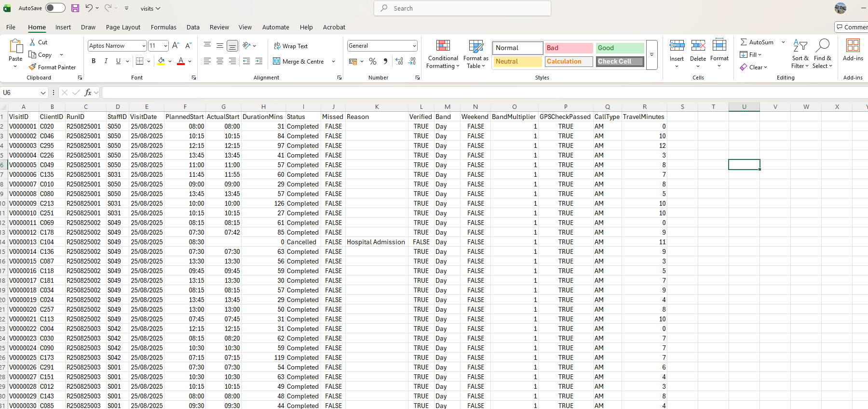Click Decrease Decimal icon
The image size is (868, 409).
click(x=412, y=61)
